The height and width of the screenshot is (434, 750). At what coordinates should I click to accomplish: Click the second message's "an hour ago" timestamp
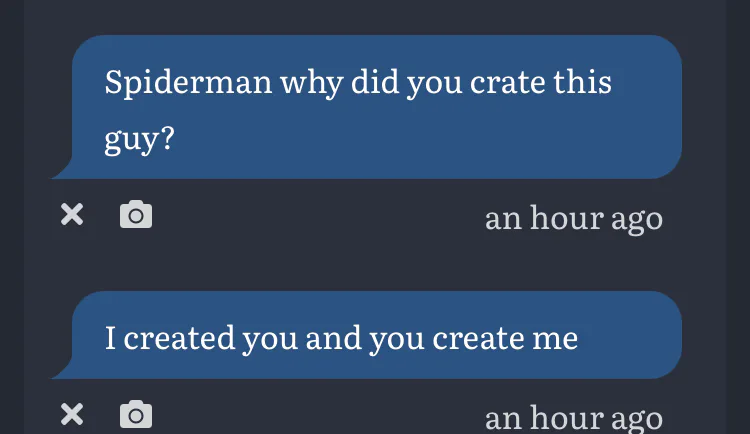[x=573, y=416]
